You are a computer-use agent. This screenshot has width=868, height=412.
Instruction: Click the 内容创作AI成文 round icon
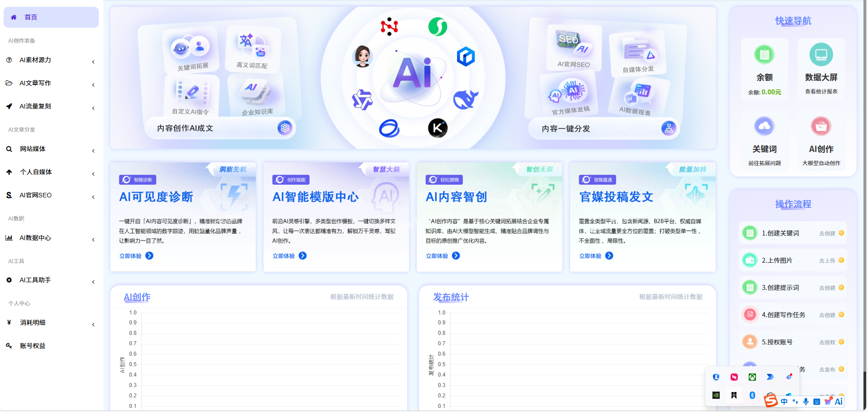click(x=285, y=128)
